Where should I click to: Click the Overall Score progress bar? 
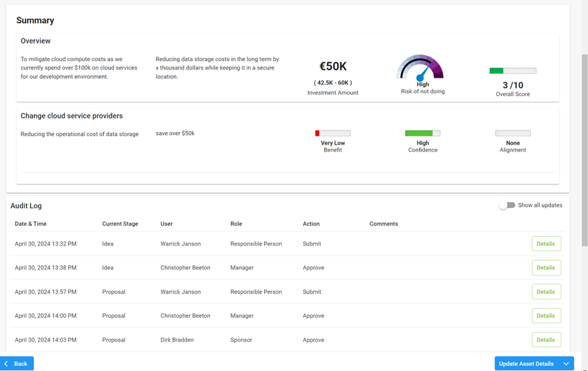pyautogui.click(x=513, y=70)
